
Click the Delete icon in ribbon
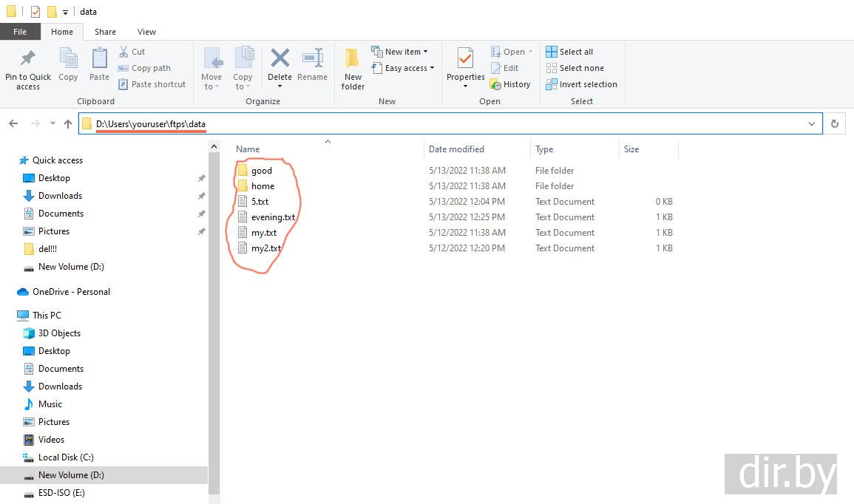coord(279,59)
